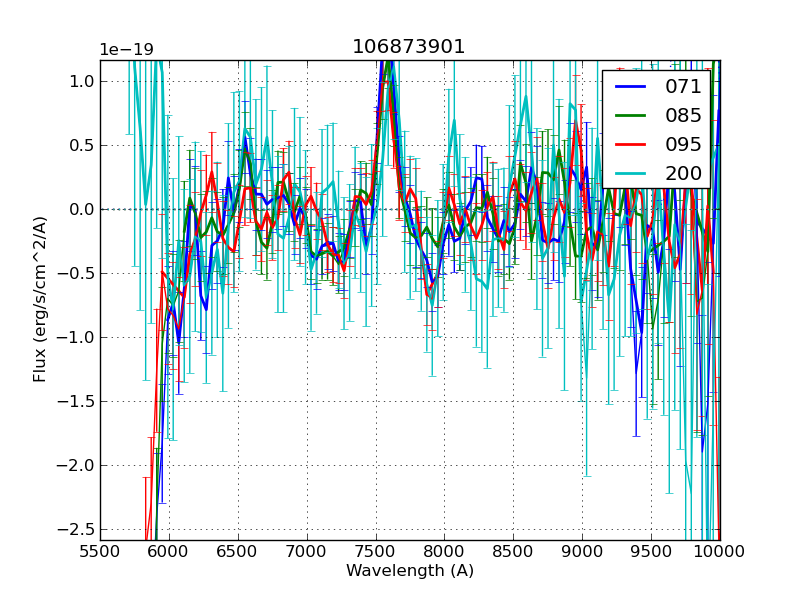Click the Flux (erg/s/cm^2/A) axis label

click(40, 299)
